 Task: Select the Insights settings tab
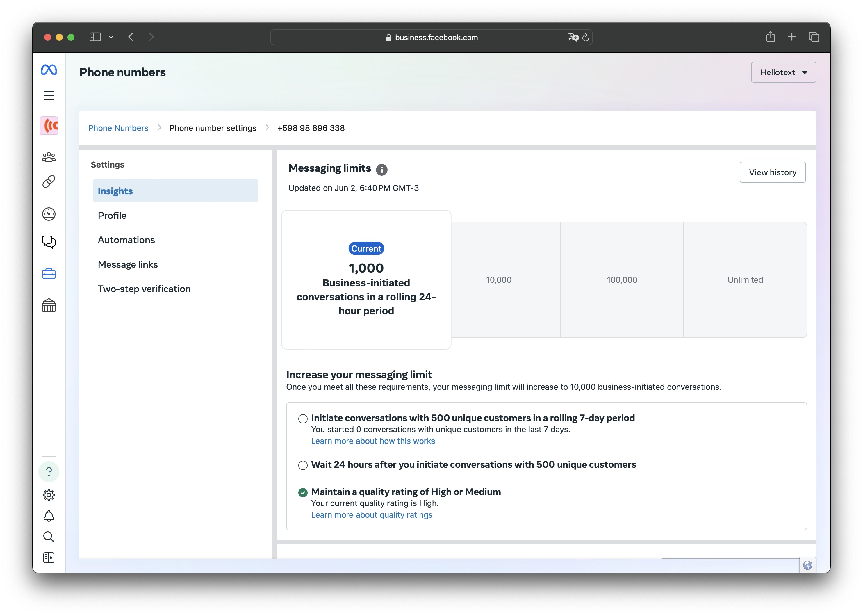[175, 191]
